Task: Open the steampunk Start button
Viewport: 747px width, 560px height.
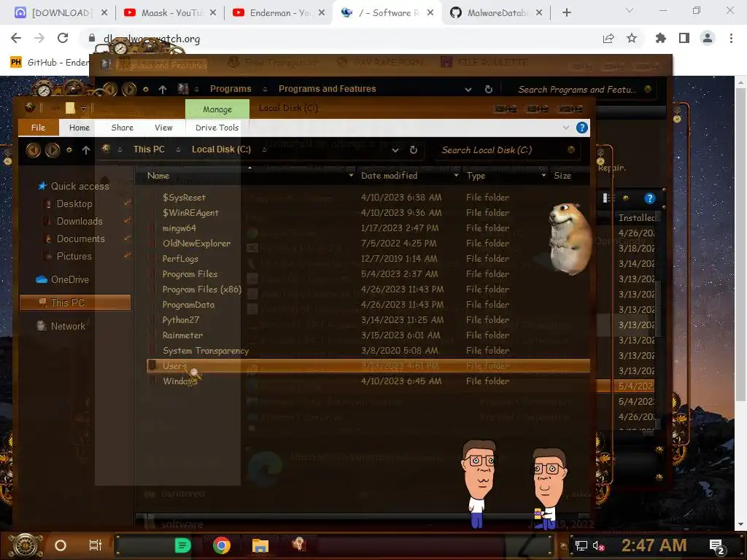Action: click(x=26, y=545)
